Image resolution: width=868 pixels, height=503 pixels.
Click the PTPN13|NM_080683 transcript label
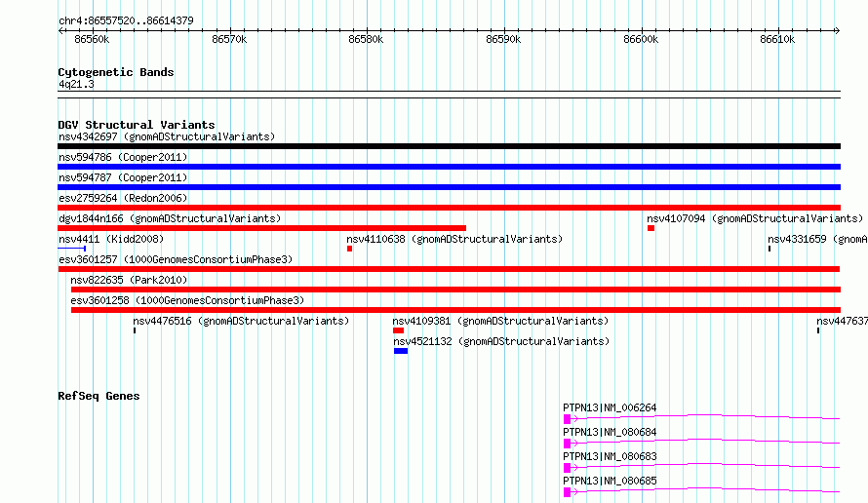point(610,456)
